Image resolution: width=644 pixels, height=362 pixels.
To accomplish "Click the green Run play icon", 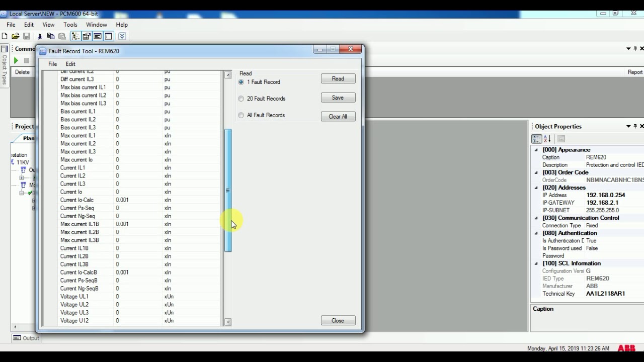I will (x=16, y=60).
